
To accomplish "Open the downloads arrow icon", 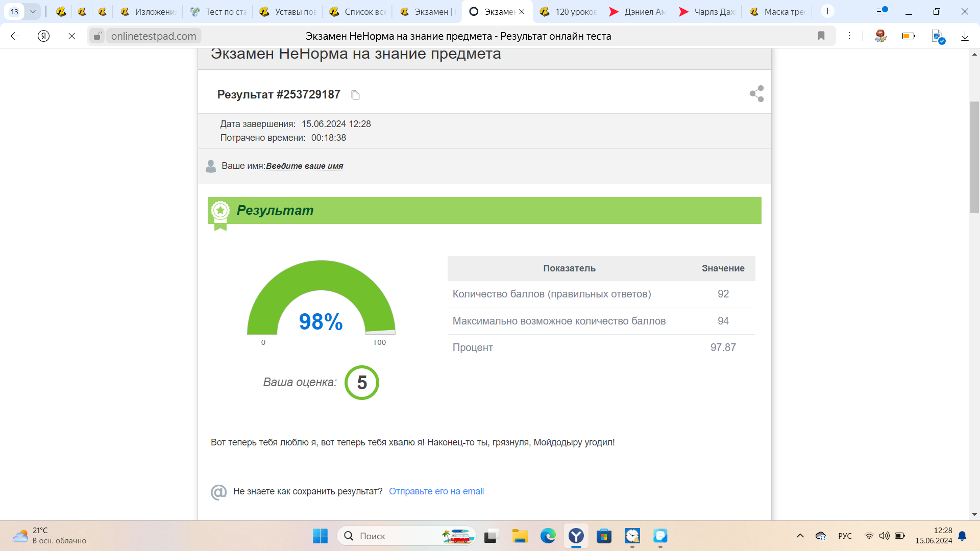I will [x=965, y=36].
